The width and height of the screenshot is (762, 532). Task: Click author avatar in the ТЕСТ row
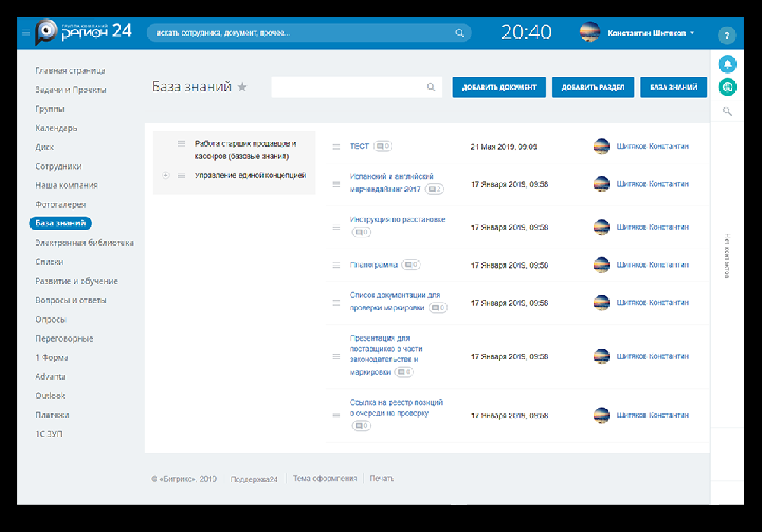(x=601, y=147)
